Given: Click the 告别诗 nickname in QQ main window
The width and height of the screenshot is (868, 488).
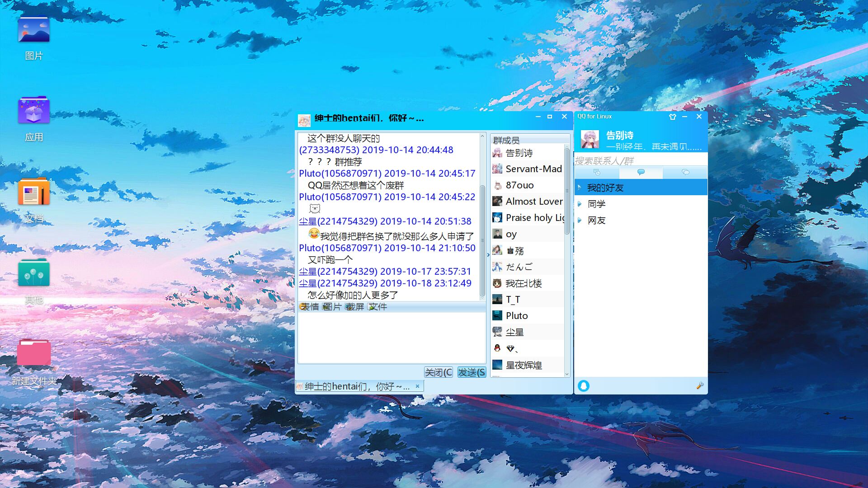Looking at the screenshot, I should pos(620,135).
